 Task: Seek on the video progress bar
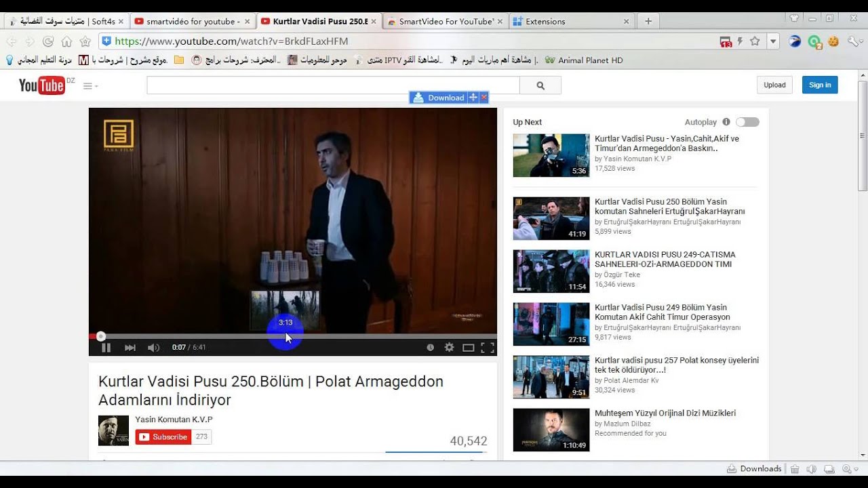[x=293, y=336]
